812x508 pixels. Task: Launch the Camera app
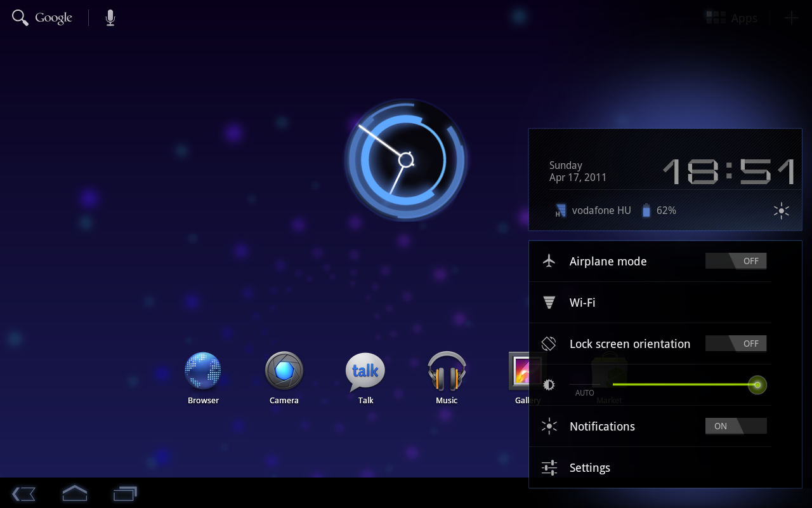[284, 378]
